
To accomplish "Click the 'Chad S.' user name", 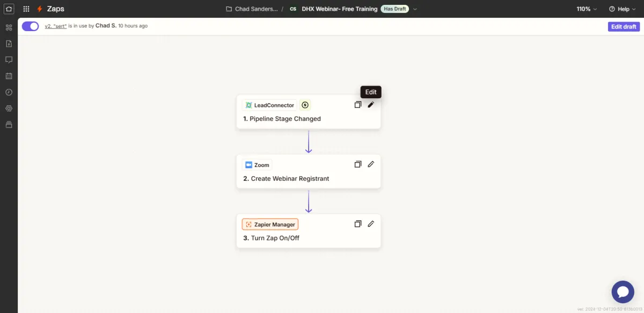I will (x=106, y=26).
